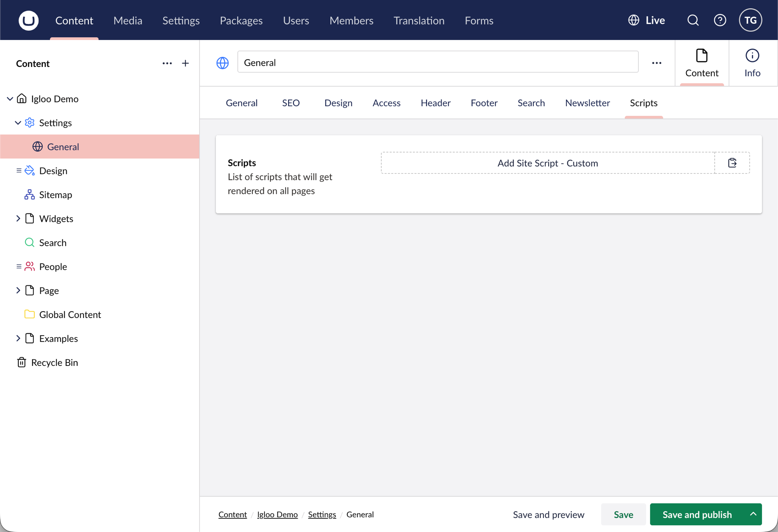778x532 pixels.
Task: Click the Live globe icon
Action: pos(634,20)
